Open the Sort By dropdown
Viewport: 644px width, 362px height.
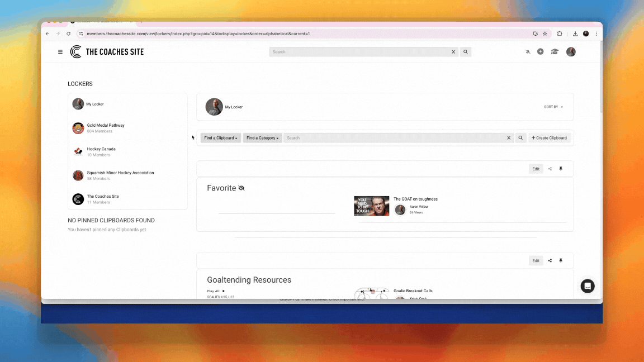(x=553, y=107)
